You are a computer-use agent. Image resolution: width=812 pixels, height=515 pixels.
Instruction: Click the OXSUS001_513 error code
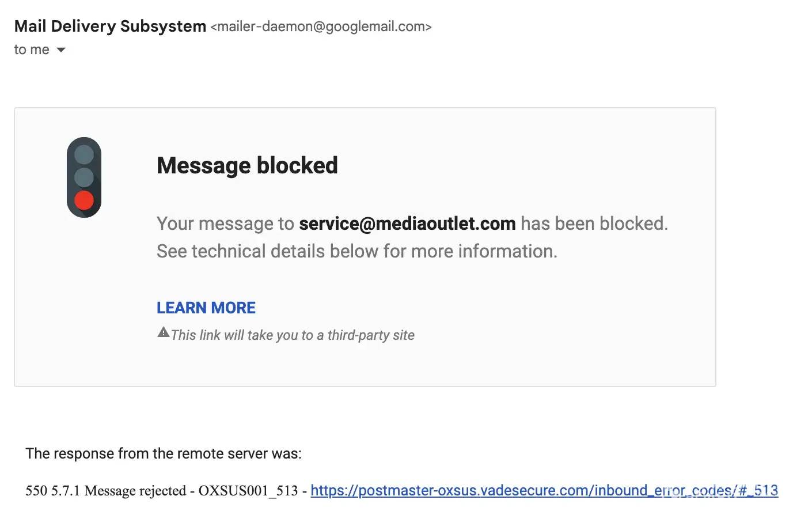click(248, 491)
